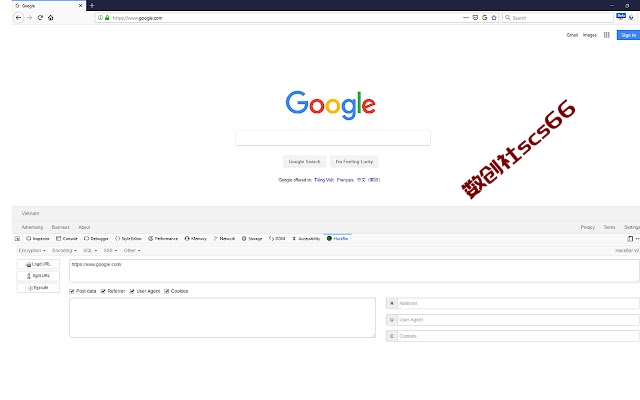This screenshot has width=640, height=400.
Task: Open the DOM devtools tab
Action: [x=277, y=238]
